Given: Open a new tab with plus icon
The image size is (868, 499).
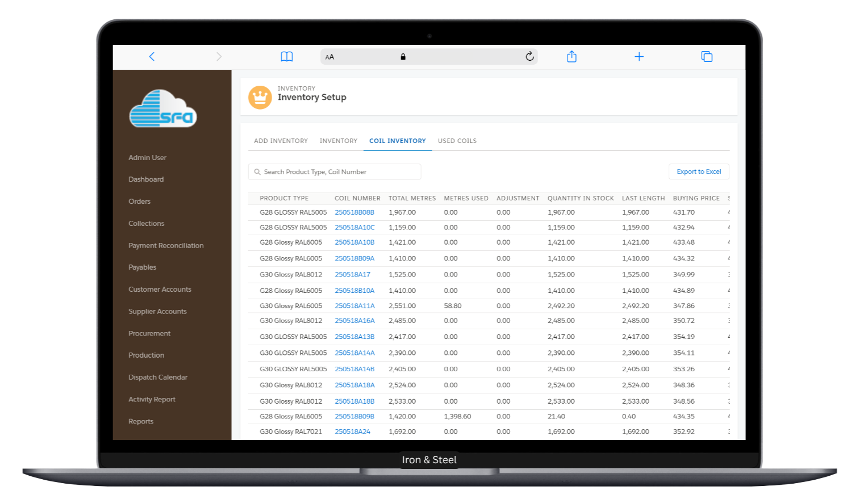Looking at the screenshot, I should pos(639,57).
